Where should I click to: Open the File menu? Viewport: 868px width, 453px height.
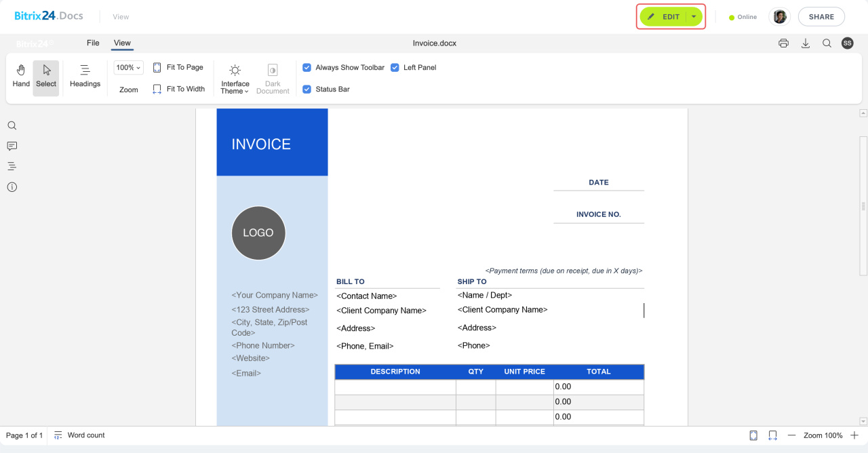point(93,43)
